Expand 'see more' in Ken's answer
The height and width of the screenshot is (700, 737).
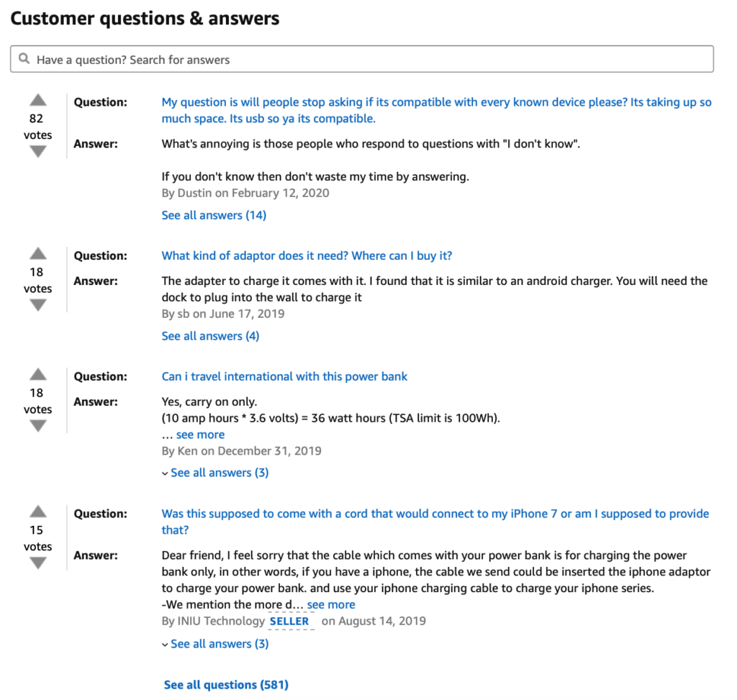click(200, 435)
